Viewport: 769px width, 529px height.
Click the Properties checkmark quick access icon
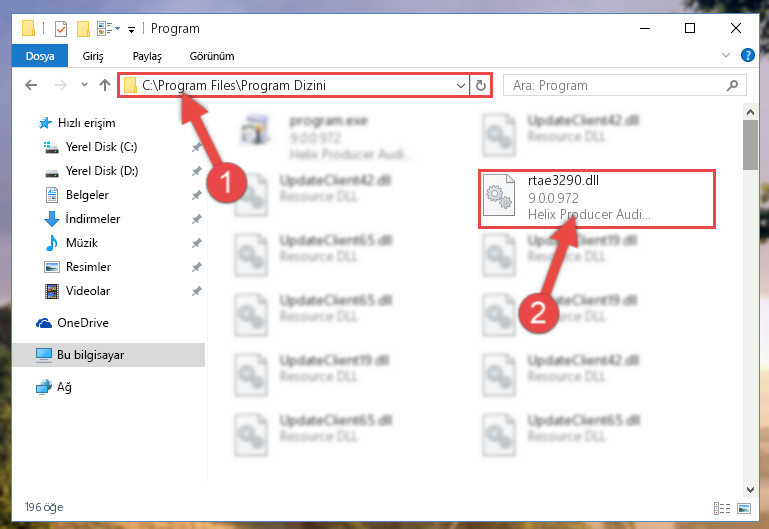click(61, 28)
